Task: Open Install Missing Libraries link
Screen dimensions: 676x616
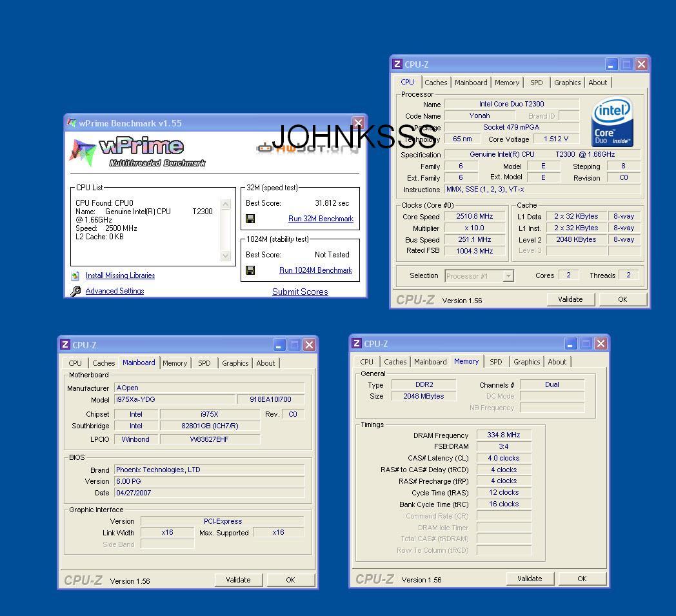Action: (120, 275)
